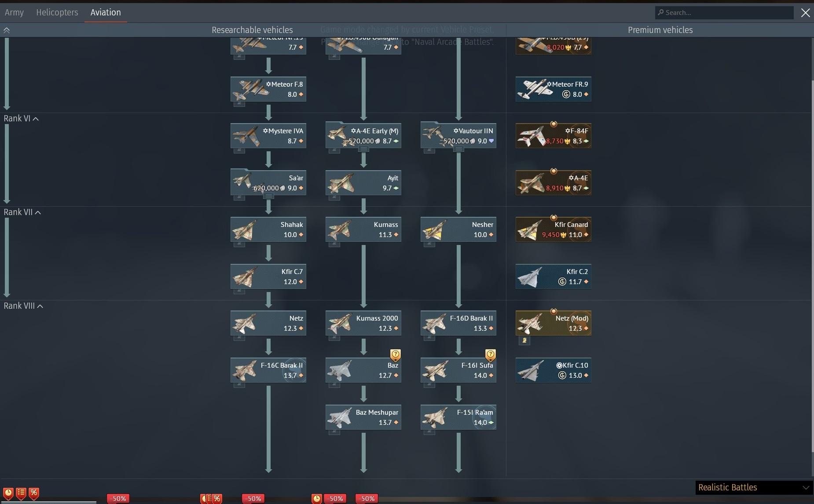Choose the F-15I Ra'am aircraft
Image resolution: width=814 pixels, height=504 pixels.
click(x=458, y=417)
